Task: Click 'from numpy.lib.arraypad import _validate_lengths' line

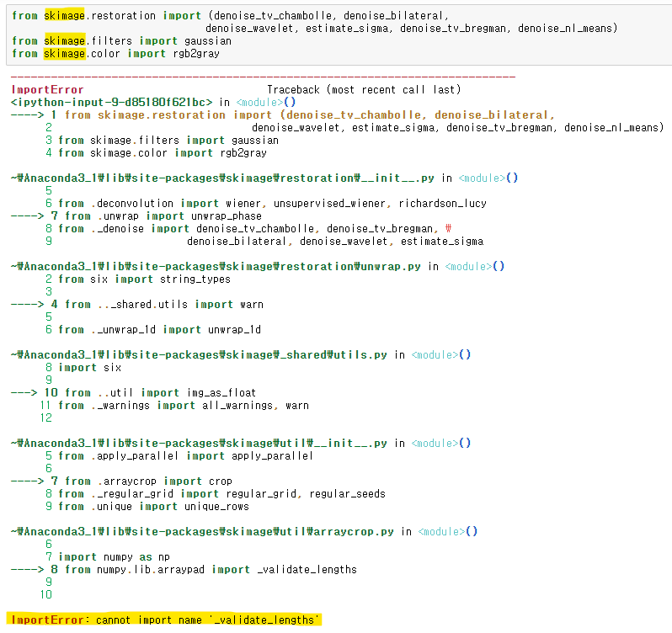Action: click(x=211, y=570)
